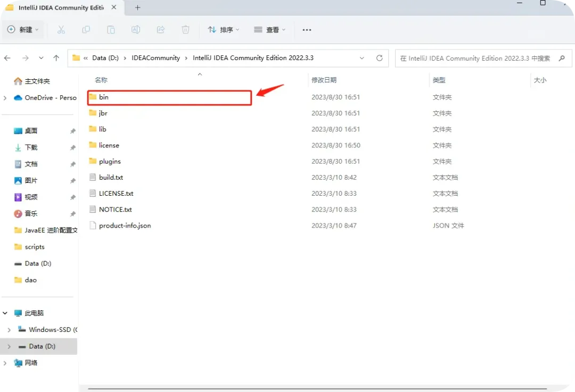The image size is (575, 392).
Task: Open the 排序 sort dropdown
Action: tap(223, 30)
